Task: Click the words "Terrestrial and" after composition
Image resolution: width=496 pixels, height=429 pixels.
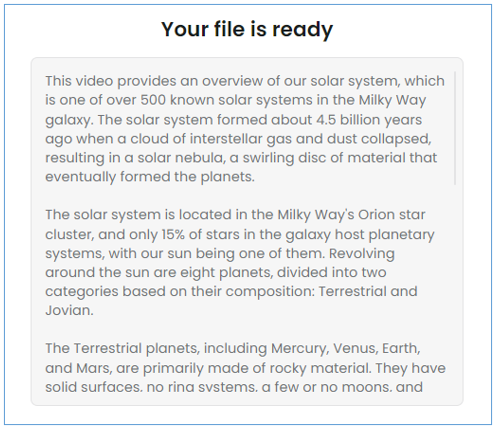Action: [x=368, y=291]
